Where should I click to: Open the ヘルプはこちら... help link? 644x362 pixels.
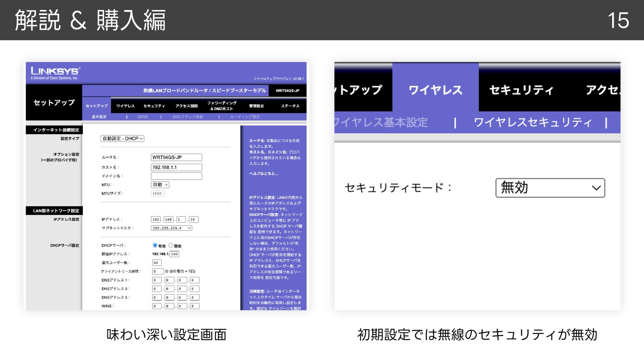[264, 174]
